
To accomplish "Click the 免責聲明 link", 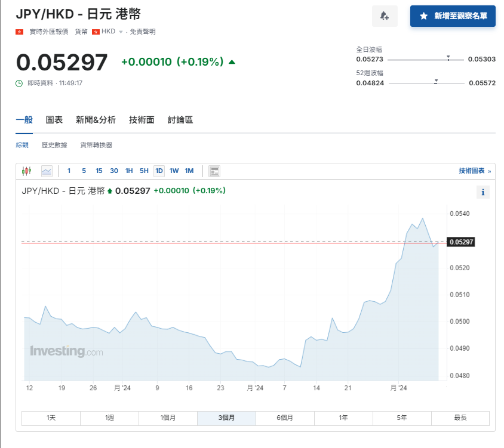I will (142, 32).
